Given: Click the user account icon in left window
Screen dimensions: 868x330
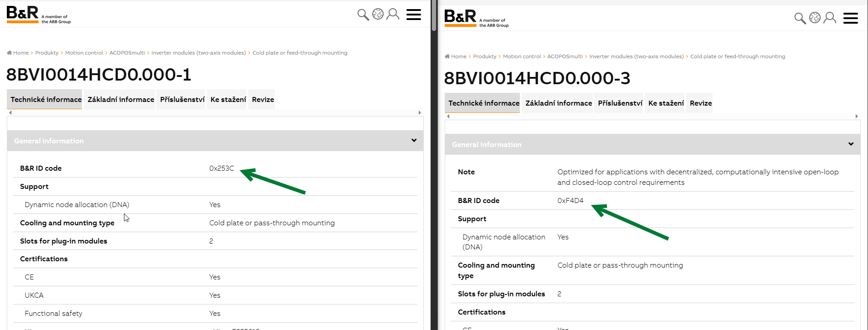Looking at the screenshot, I should point(393,14).
